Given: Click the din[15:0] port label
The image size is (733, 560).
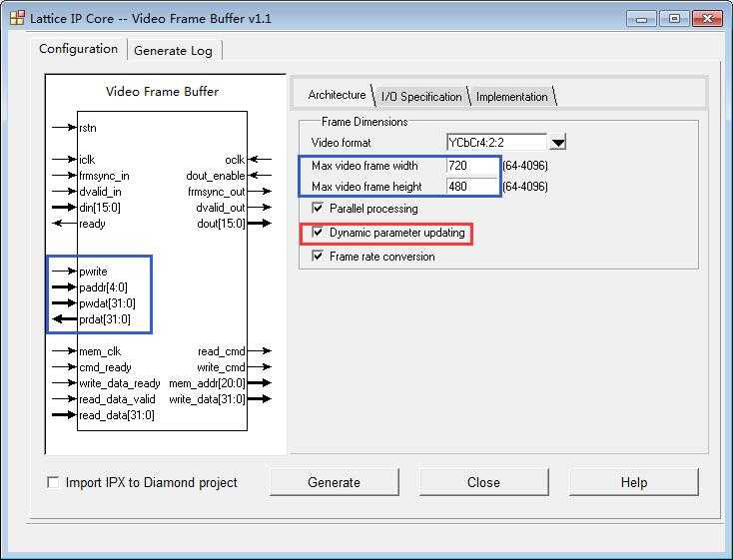Looking at the screenshot, I should 100,208.
